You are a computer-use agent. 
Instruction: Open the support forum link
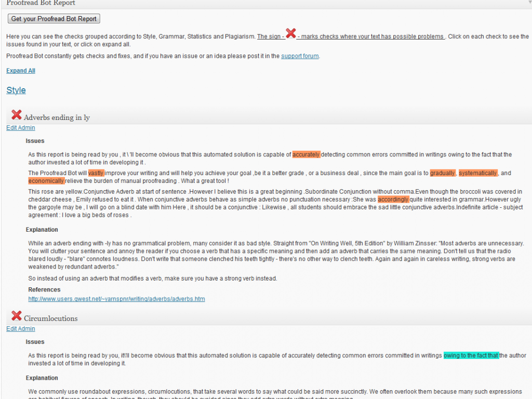(300, 56)
